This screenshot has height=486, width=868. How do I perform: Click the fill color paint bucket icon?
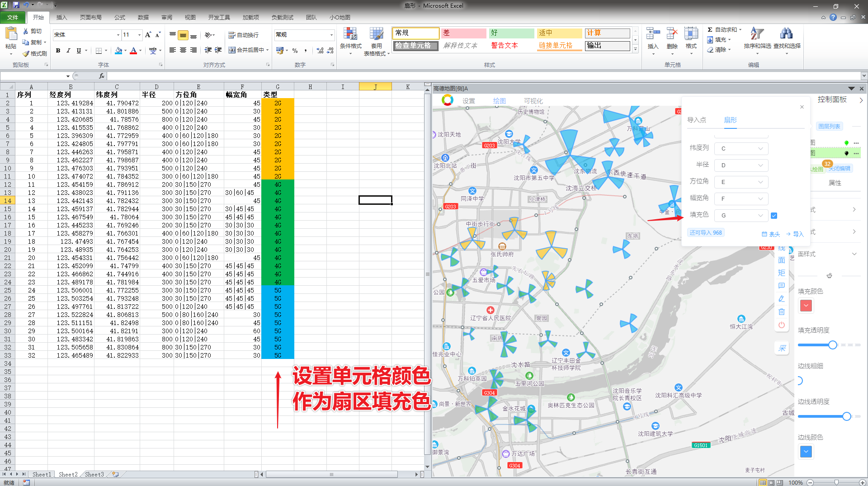[x=118, y=51]
